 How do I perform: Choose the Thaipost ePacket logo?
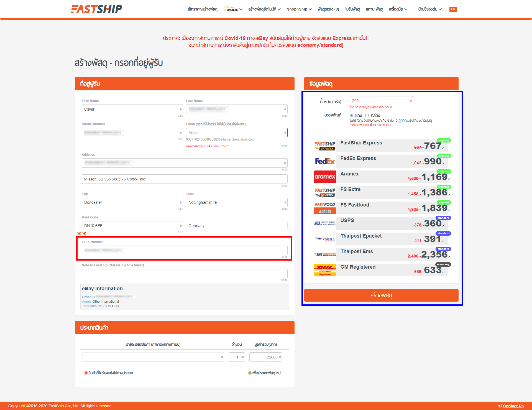[325, 239]
